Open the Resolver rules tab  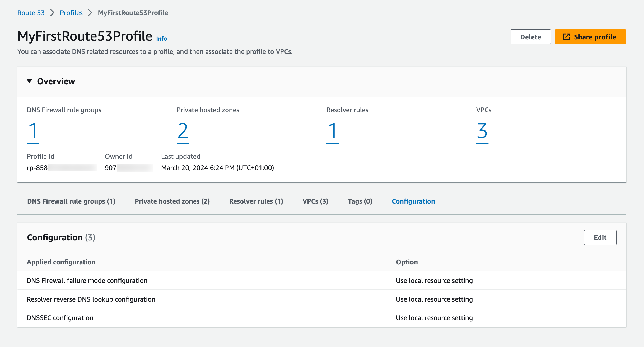[x=256, y=201]
